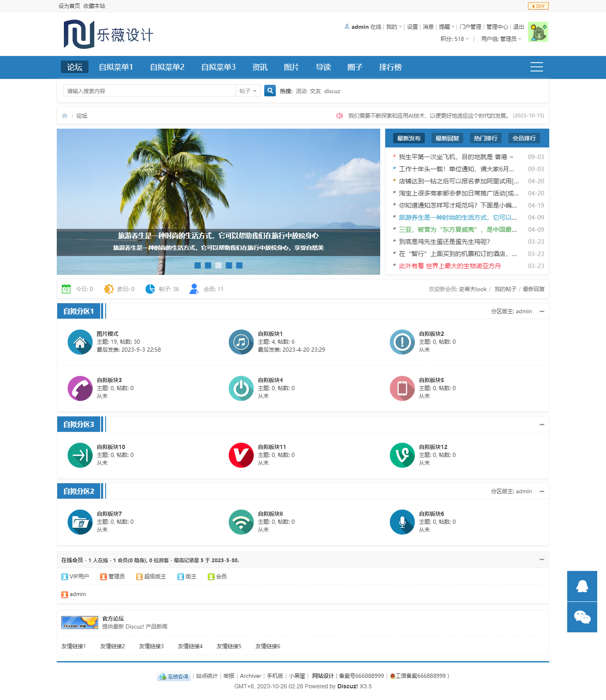This screenshot has height=700, width=606.
Task: Select 资讯 in the navigation bar
Action: click(x=260, y=67)
